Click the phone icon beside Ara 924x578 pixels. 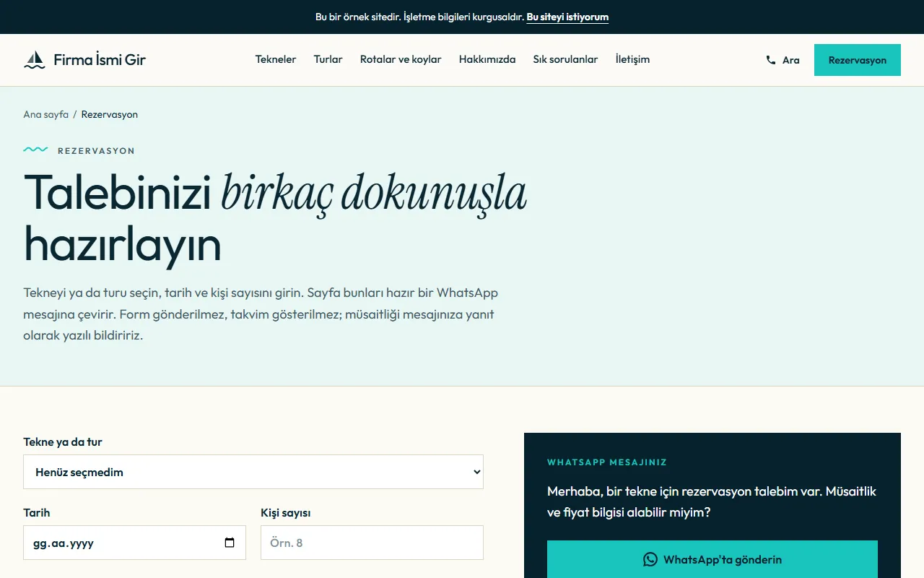pos(771,60)
